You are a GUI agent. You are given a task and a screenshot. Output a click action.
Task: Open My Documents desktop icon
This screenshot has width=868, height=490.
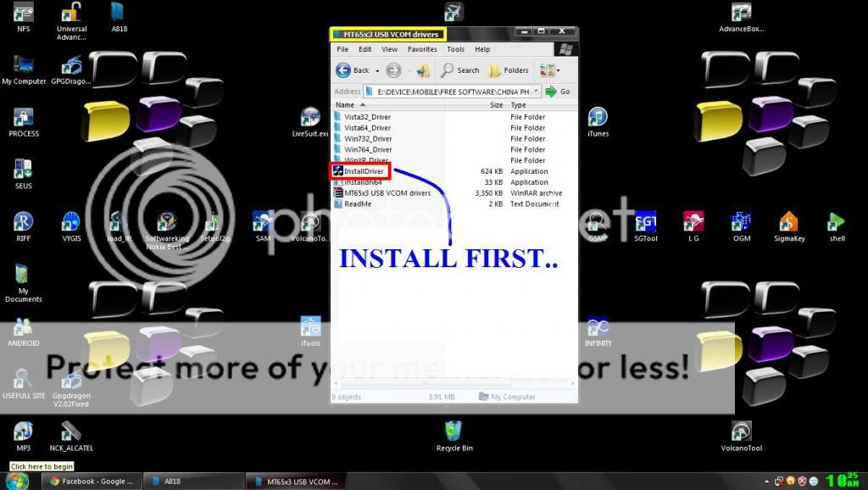(x=23, y=283)
